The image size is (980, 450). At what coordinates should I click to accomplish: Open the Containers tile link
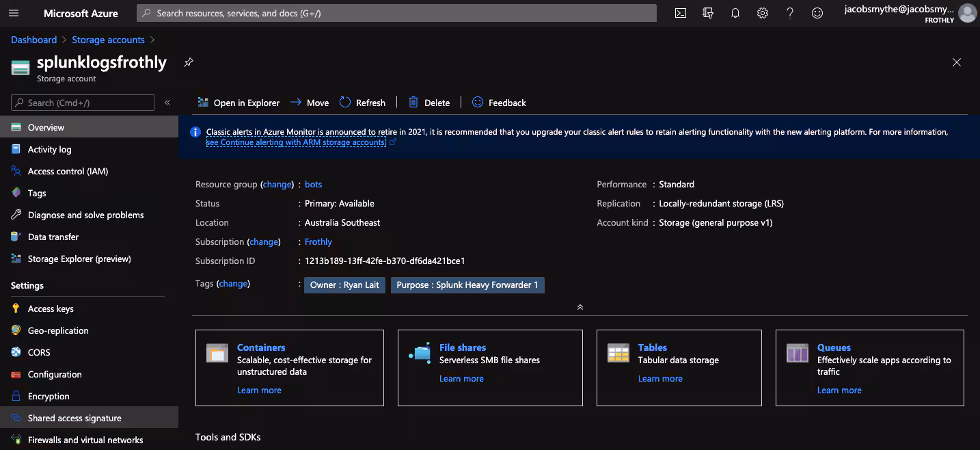pyautogui.click(x=261, y=347)
